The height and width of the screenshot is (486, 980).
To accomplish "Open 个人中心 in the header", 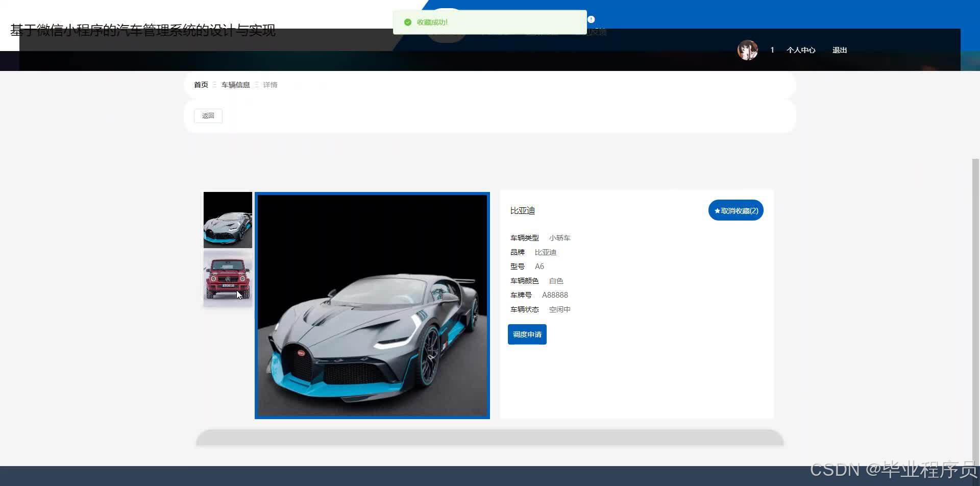I will [x=801, y=50].
